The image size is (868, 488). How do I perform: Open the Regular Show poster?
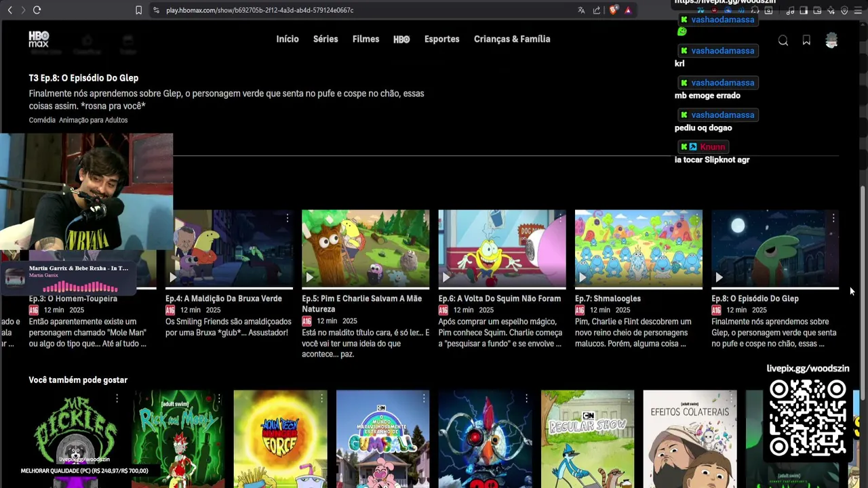pos(587,439)
